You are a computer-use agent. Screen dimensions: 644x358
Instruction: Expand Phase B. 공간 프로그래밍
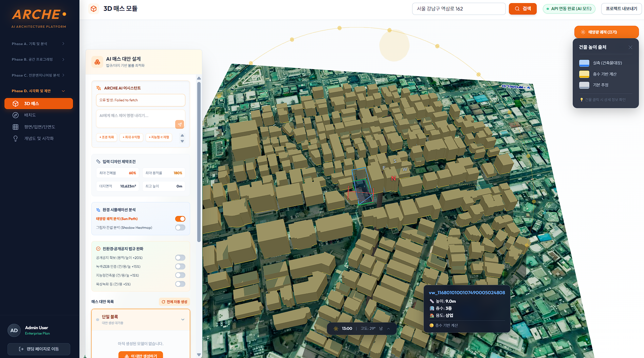click(38, 60)
